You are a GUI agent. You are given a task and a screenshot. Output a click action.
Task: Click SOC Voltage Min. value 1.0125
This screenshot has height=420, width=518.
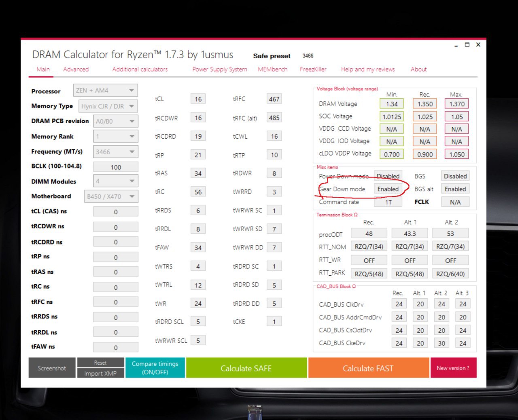(392, 117)
